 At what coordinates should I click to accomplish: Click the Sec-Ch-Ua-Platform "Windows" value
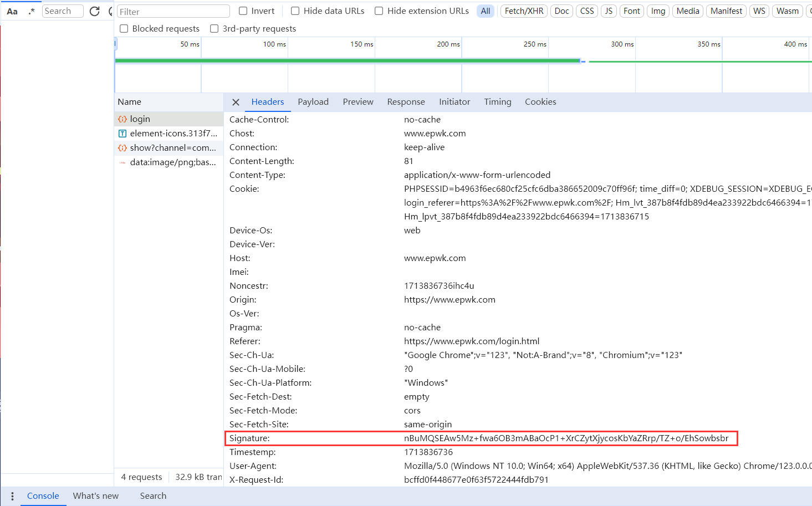[x=426, y=383]
